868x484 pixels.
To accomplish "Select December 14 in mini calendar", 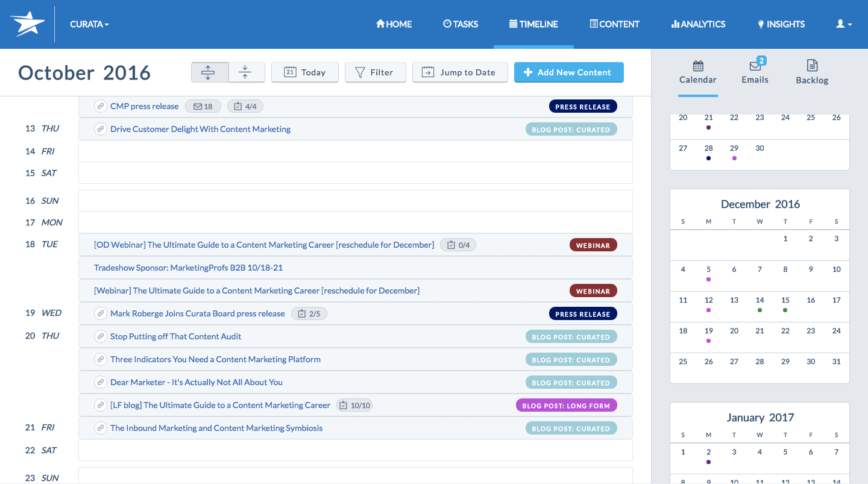I will click(x=759, y=300).
